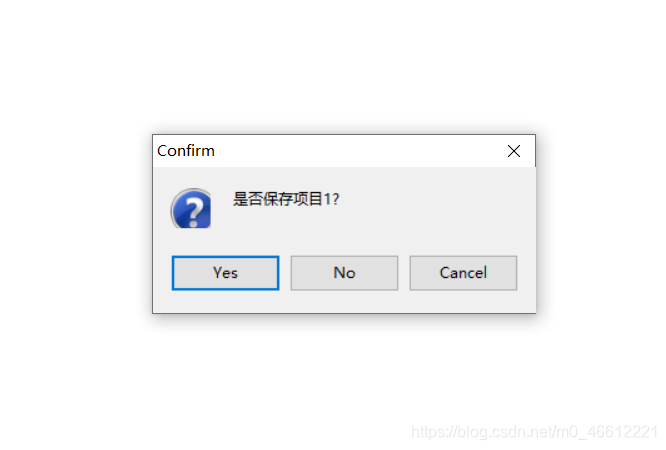The width and height of the screenshot is (666, 450).
Task: Click the focused, blue-outlined Yes button
Action: [225, 273]
